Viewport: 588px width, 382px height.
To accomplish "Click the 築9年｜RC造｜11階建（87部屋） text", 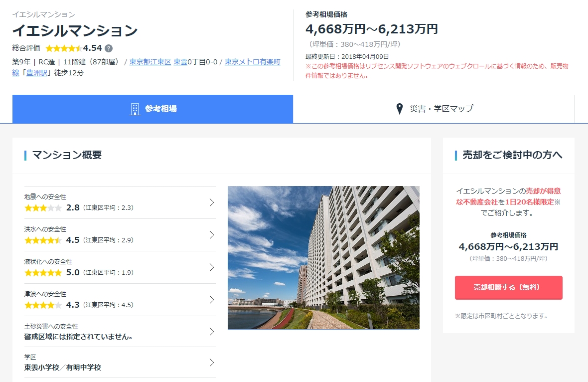I will pyautogui.click(x=67, y=62).
